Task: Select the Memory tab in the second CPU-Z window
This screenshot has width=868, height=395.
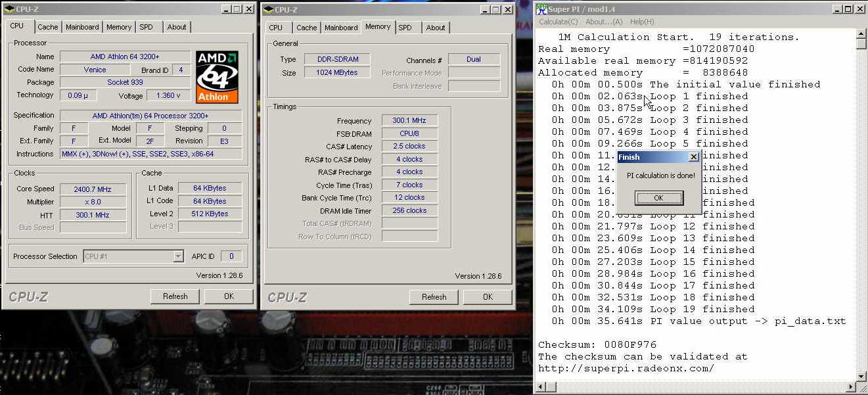Action: click(378, 27)
